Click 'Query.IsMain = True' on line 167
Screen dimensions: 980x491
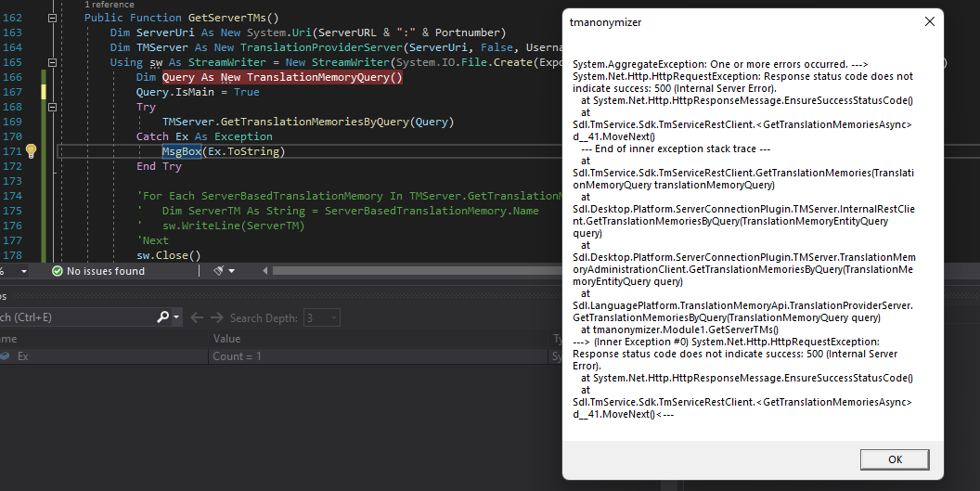click(x=198, y=92)
